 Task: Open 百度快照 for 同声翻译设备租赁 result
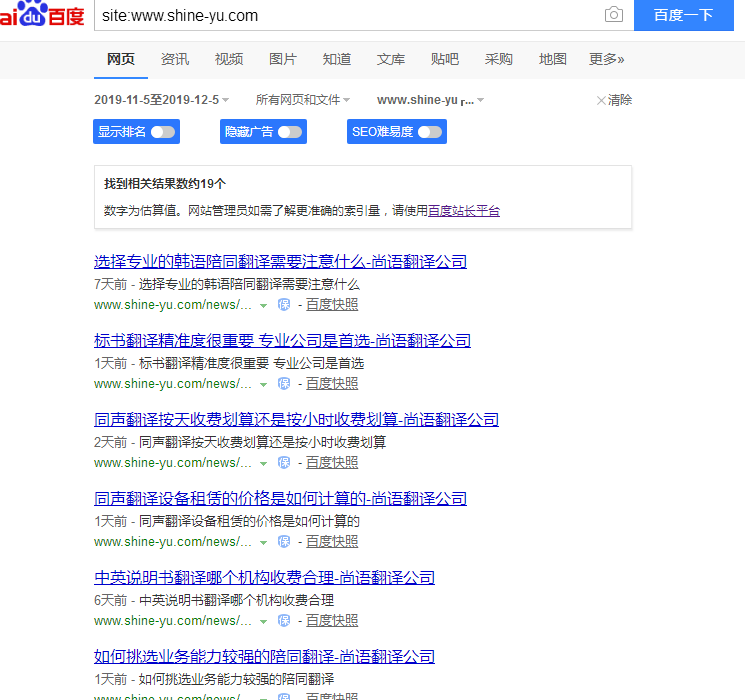click(x=332, y=541)
